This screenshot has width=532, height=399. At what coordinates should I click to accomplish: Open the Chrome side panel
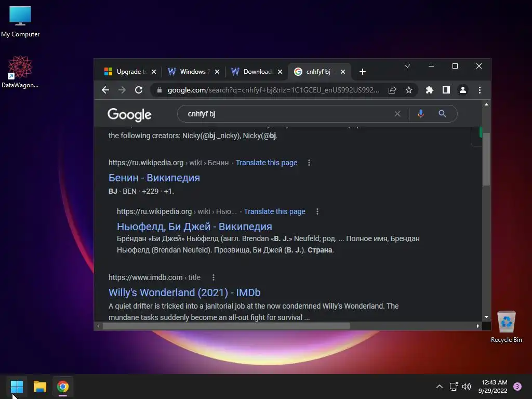pyautogui.click(x=446, y=90)
